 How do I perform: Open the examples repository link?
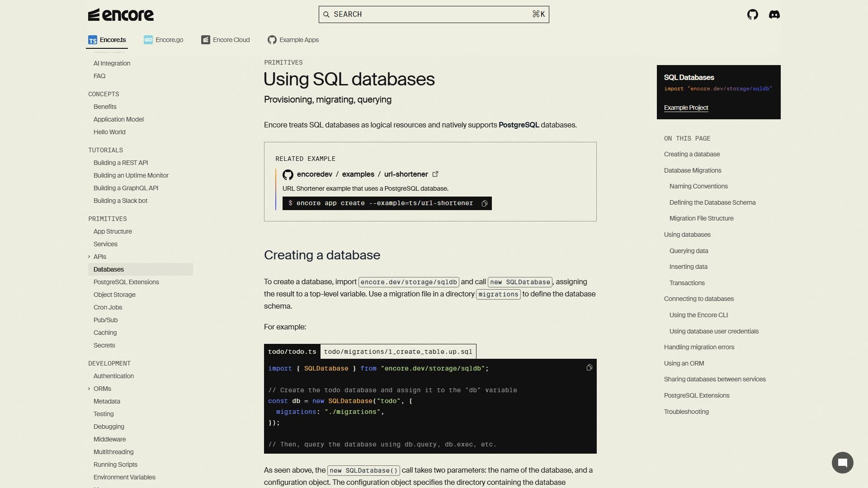[x=358, y=174]
